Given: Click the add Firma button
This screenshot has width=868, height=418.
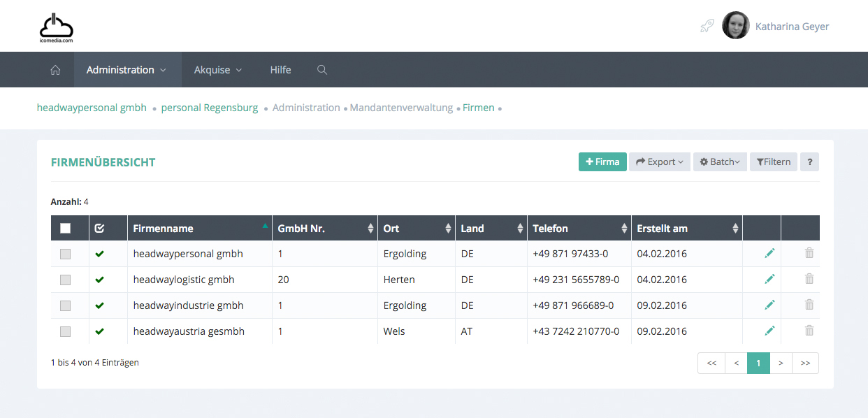Looking at the screenshot, I should (x=602, y=162).
